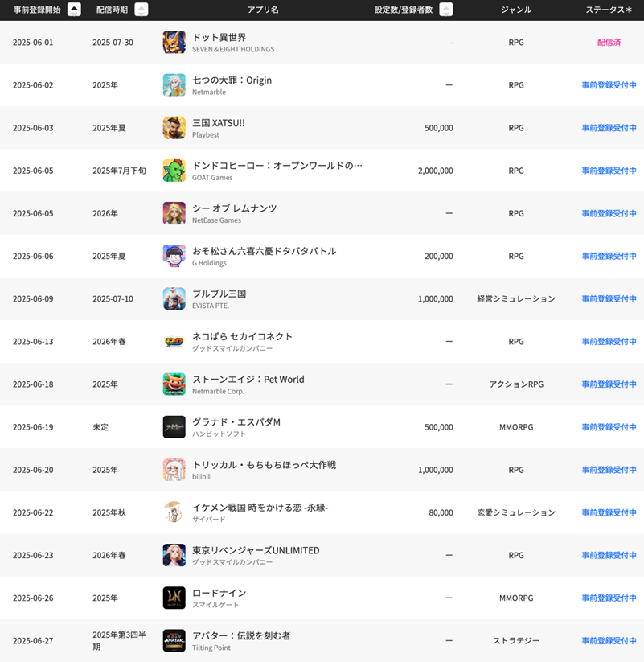Viewport: 644px width, 662px height.
Task: Click the 2025年7月下旬 release period cell
Action: tap(120, 171)
